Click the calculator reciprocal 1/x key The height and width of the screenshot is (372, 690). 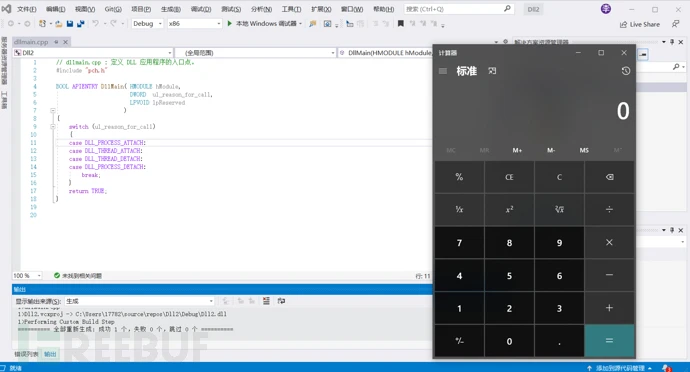[459, 210]
